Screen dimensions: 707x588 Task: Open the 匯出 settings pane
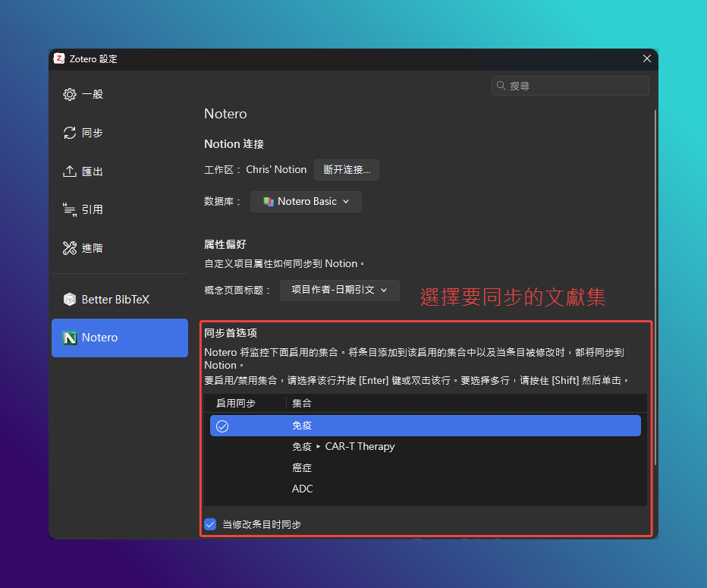[x=120, y=171]
